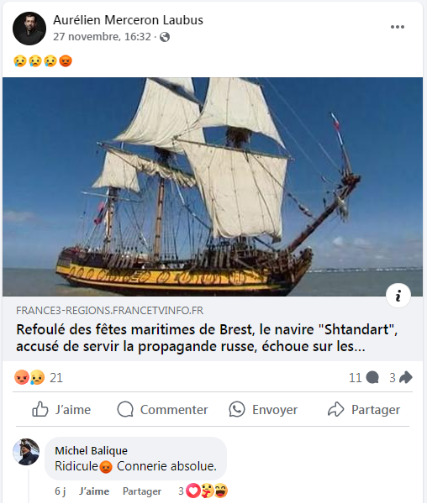Open the Aurélien Merceron Laubus profile name

coord(128,20)
